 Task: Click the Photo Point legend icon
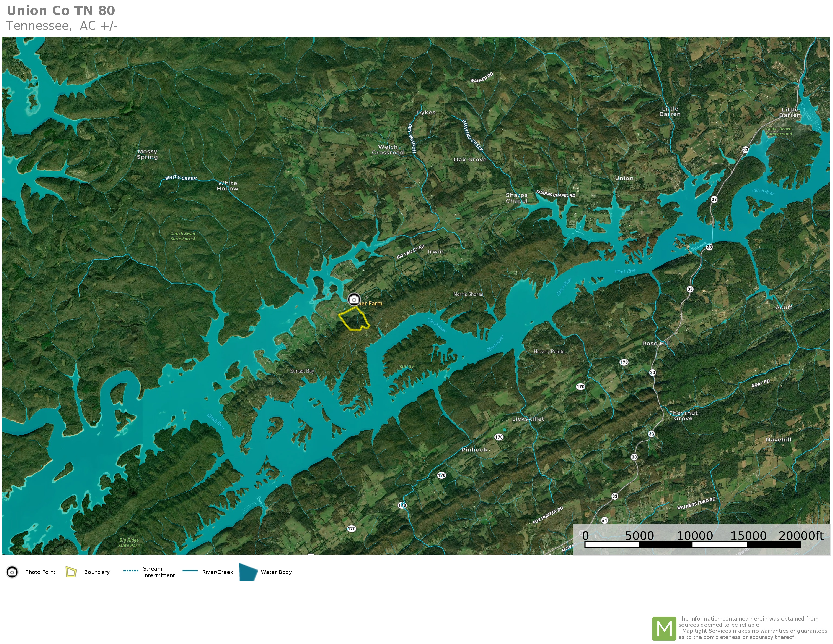(x=12, y=572)
